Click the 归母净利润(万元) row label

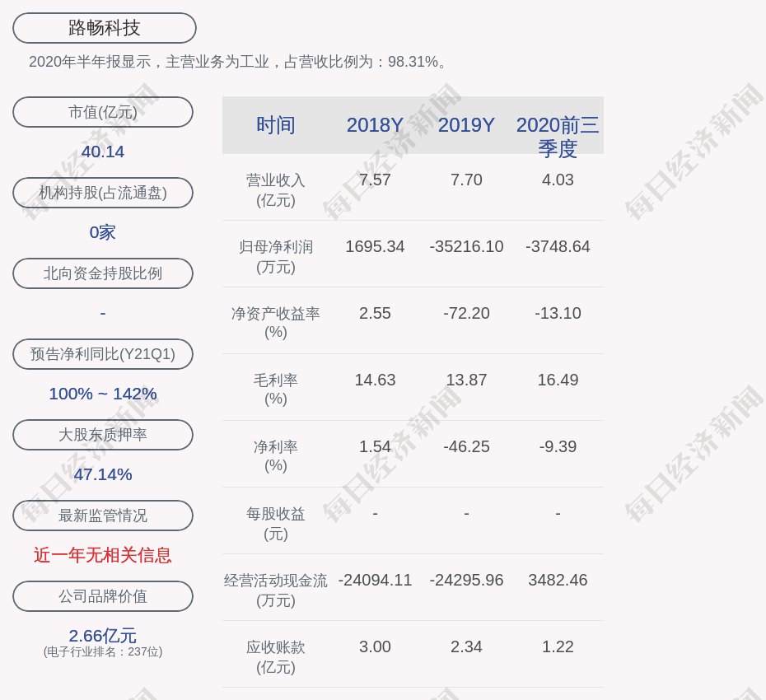276,257
